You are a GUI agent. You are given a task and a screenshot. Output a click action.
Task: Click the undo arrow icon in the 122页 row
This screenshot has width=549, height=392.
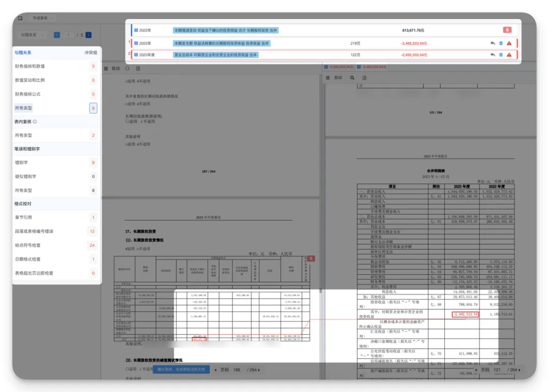493,55
